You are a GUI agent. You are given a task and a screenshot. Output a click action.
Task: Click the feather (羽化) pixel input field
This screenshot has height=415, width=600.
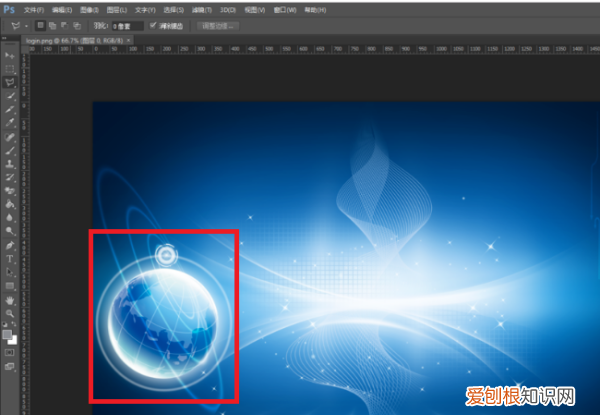pyautogui.click(x=125, y=25)
